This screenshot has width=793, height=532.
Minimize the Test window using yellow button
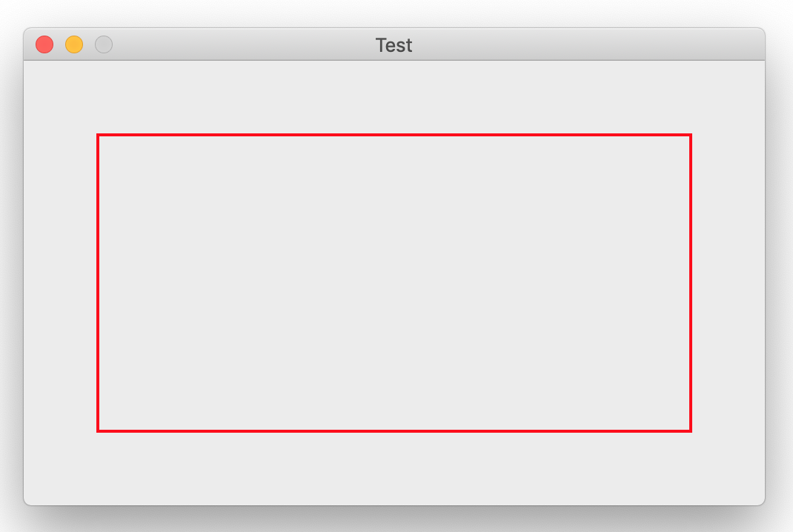tap(74, 44)
